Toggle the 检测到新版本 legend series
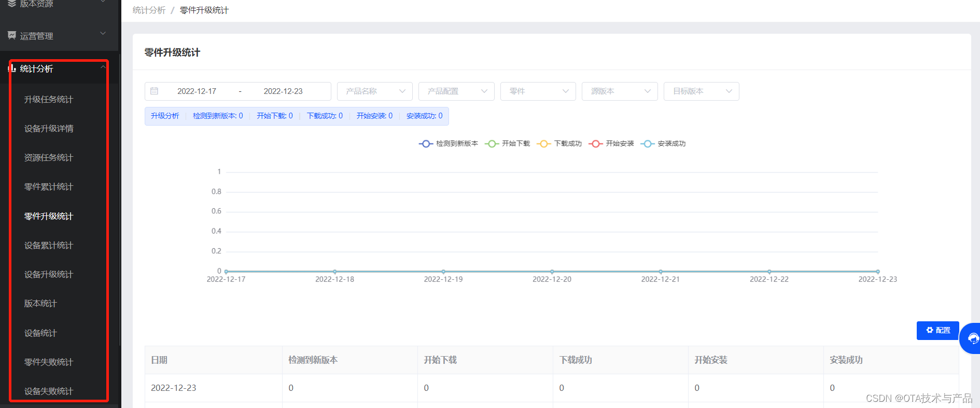The height and width of the screenshot is (408, 980). point(449,144)
